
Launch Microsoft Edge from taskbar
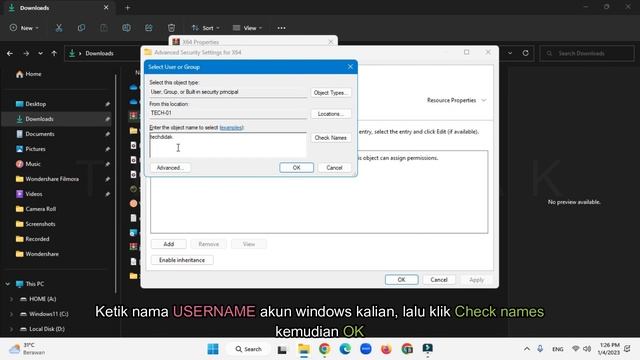[345, 349]
